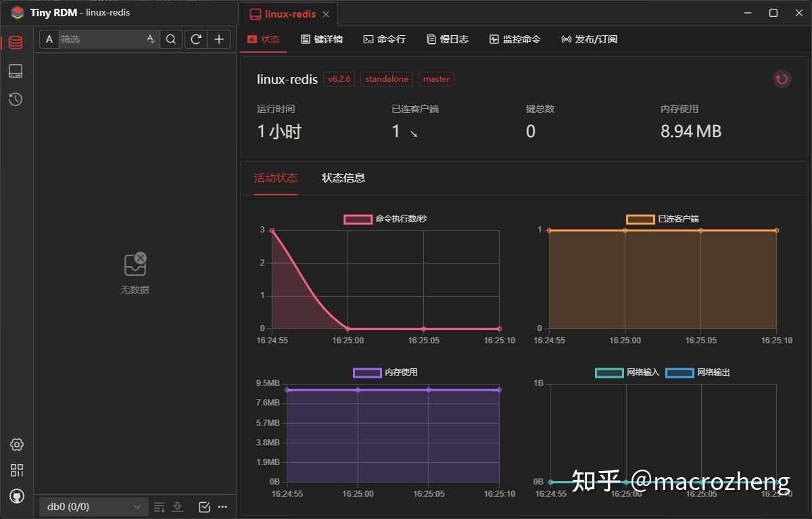Toggle 网络输入 series visibility

(625, 372)
